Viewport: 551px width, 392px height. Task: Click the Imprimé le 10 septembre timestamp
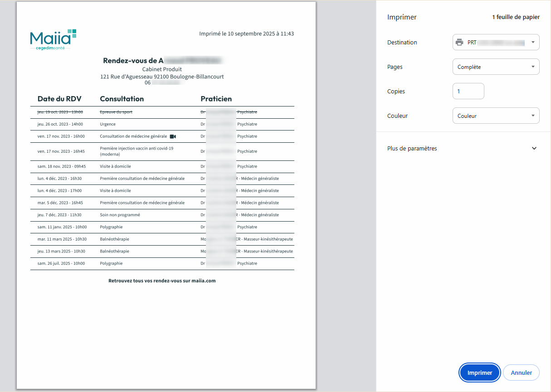click(x=246, y=34)
